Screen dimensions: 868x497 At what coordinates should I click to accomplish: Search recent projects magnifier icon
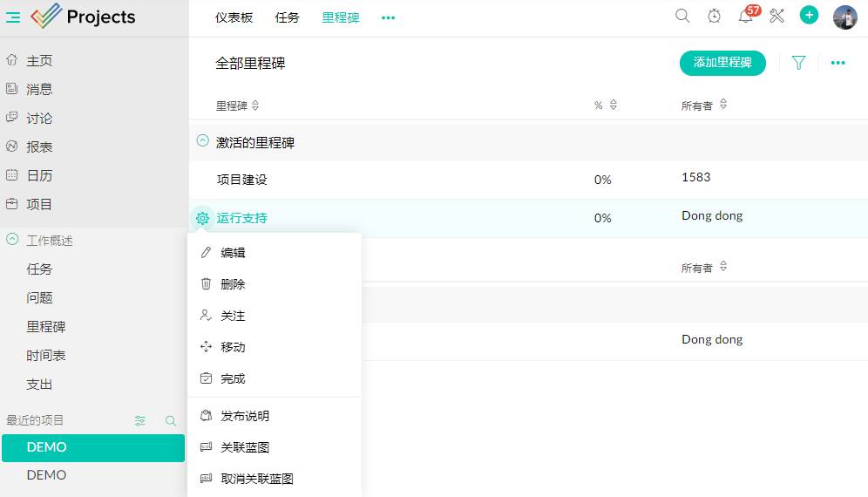pyautogui.click(x=171, y=420)
